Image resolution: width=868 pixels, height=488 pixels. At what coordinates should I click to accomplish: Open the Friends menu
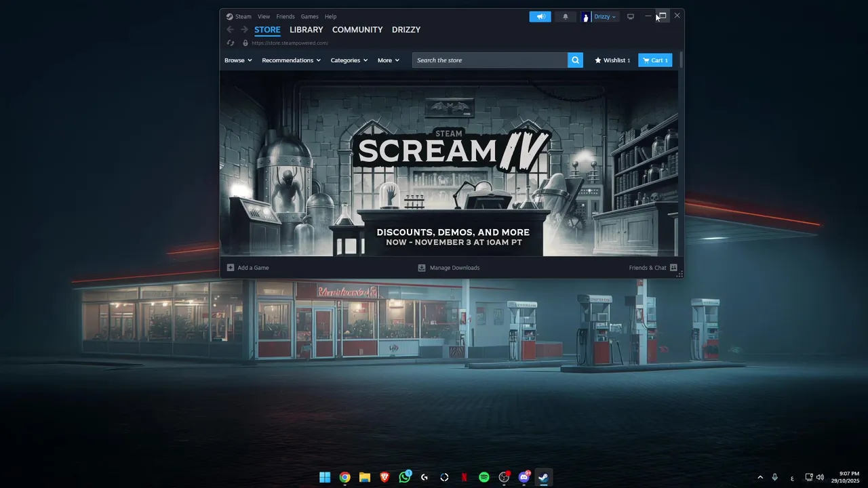285,16
